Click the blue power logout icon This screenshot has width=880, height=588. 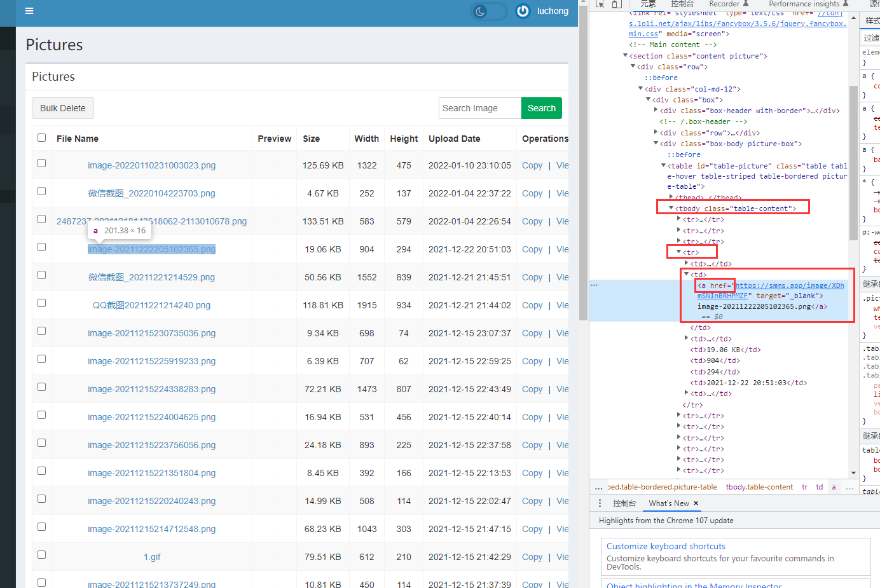click(523, 11)
